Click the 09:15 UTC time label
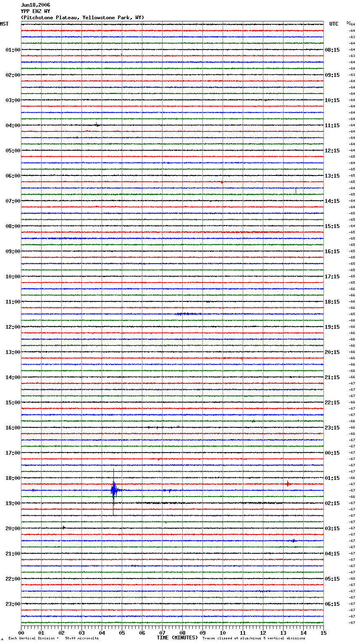The image size is (357, 644). [332, 75]
